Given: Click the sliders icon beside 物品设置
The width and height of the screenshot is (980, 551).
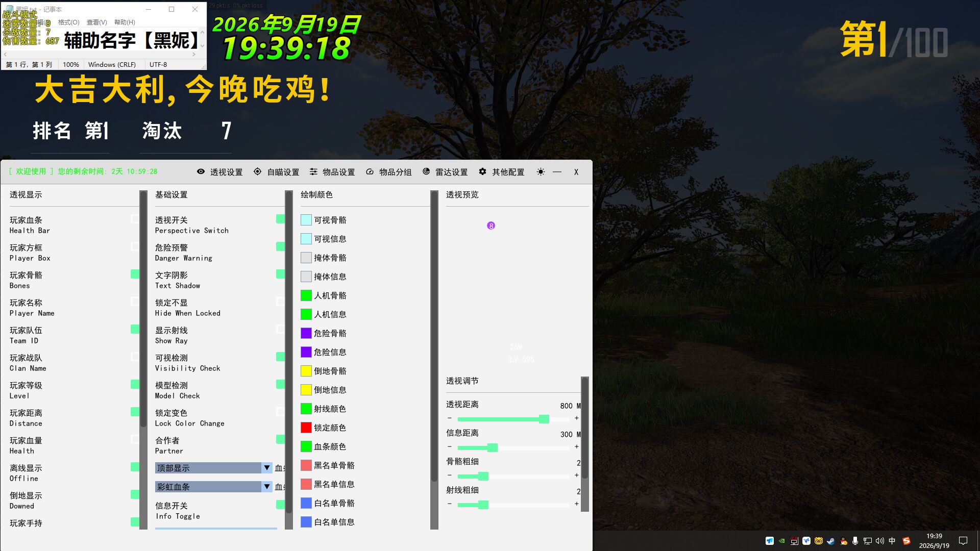Looking at the screenshot, I should (x=313, y=172).
